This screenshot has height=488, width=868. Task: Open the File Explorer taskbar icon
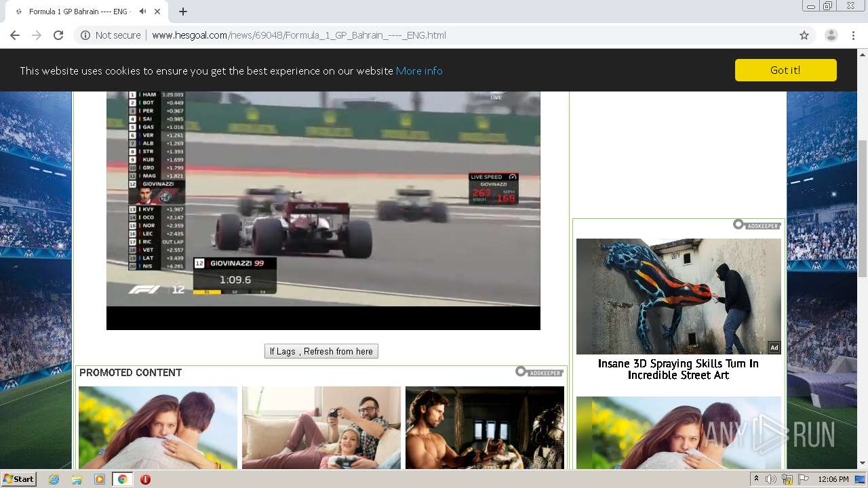click(77, 479)
